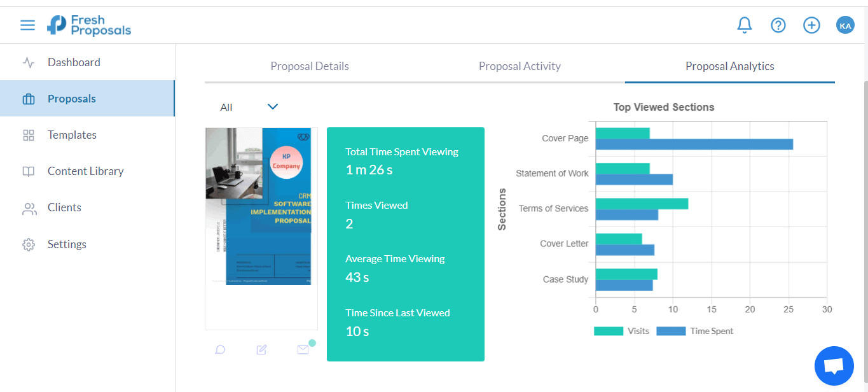The height and width of the screenshot is (392, 868).
Task: Click the Cover Page Time Spent bar
Action: click(694, 144)
